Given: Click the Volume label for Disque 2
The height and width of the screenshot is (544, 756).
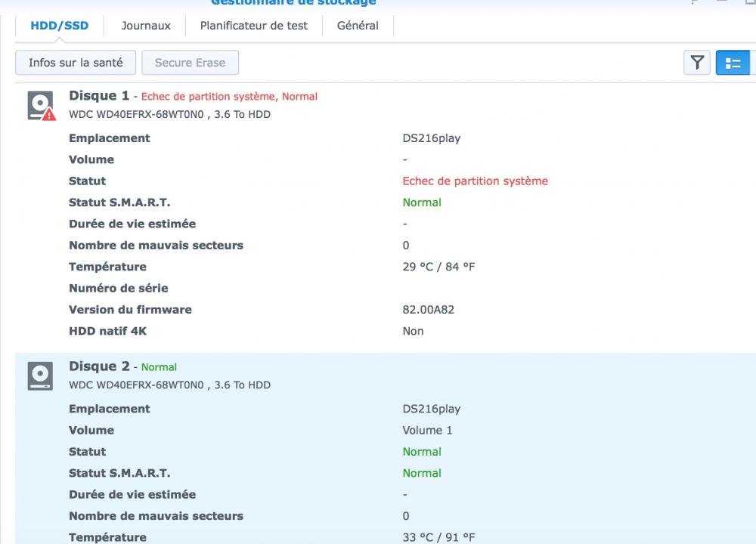Looking at the screenshot, I should pos(91,430).
